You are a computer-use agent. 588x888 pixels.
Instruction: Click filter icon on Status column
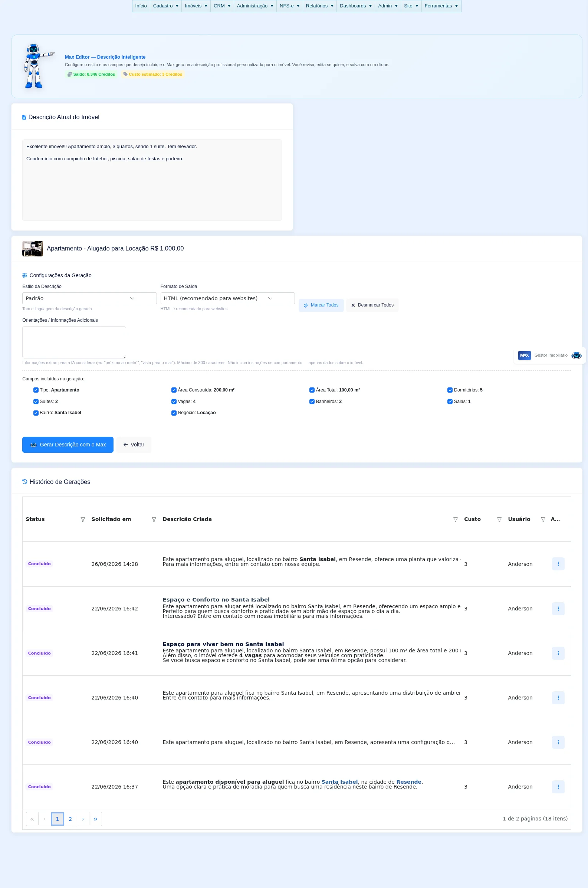click(x=83, y=520)
